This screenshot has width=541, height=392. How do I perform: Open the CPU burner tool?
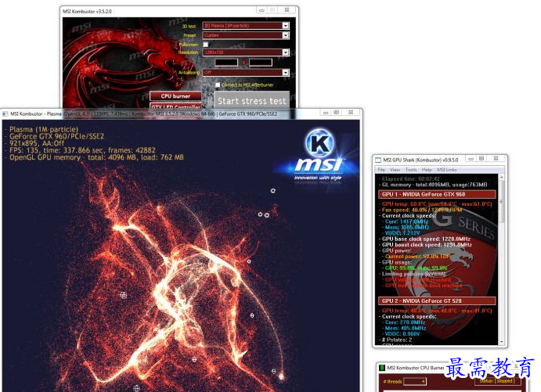175,96
